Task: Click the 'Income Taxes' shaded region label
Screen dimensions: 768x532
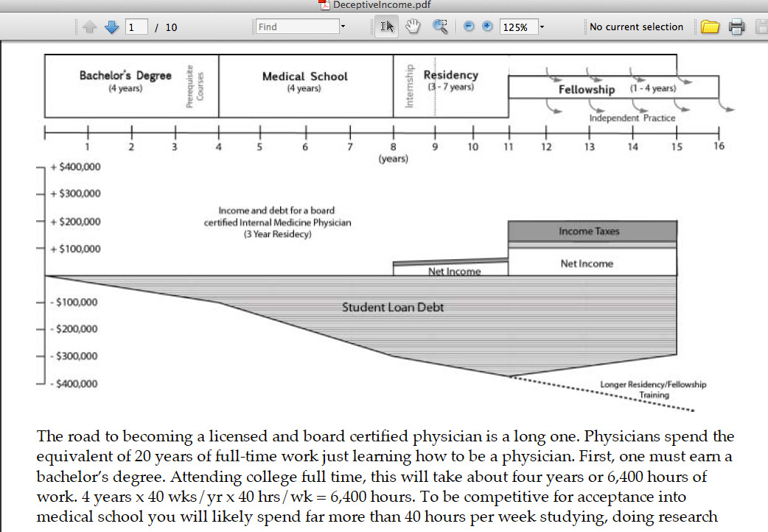Action: pos(589,231)
